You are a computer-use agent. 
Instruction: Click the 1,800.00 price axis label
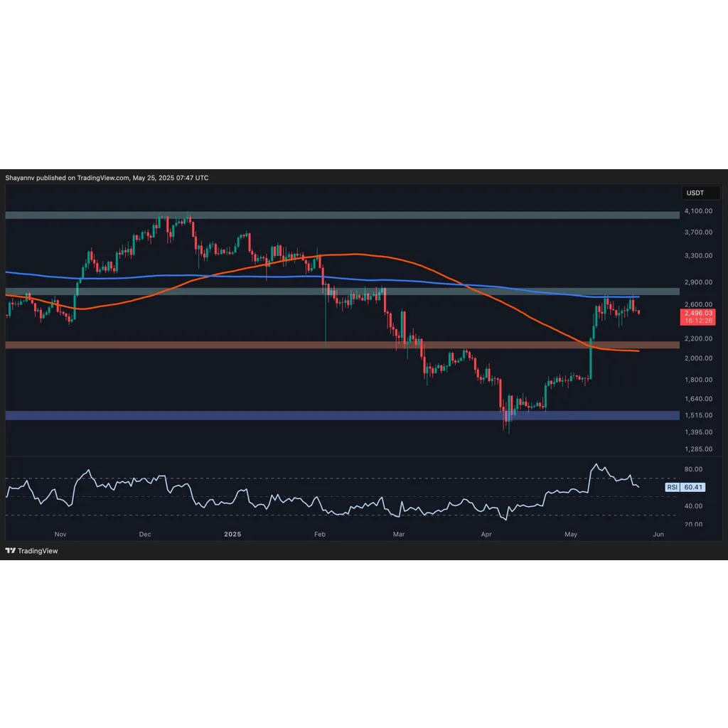click(698, 380)
